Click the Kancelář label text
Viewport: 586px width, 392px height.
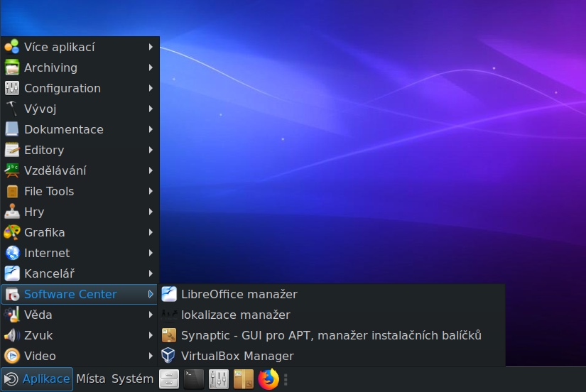(x=49, y=273)
